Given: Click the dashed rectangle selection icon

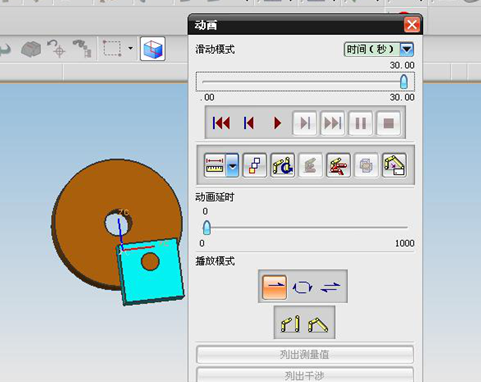Looking at the screenshot, I should click(x=112, y=49).
